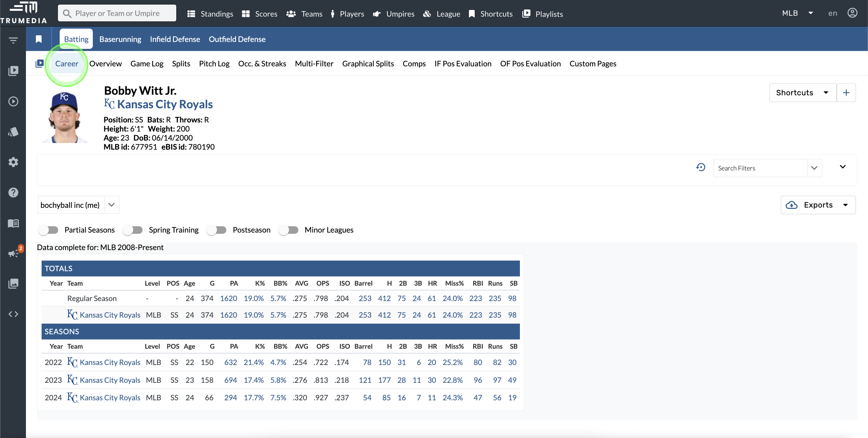Click the reset filters history icon

coord(700,168)
